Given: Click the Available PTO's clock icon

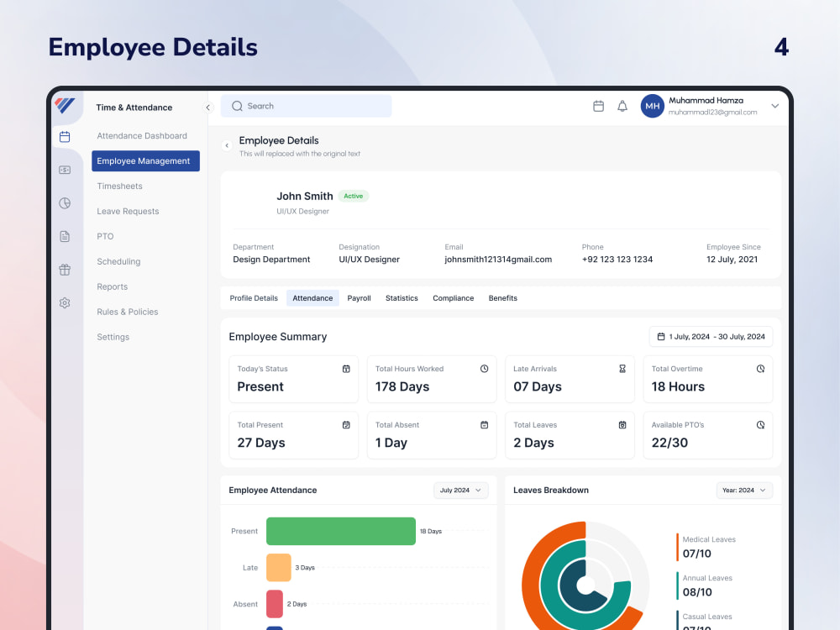Looking at the screenshot, I should pos(760,425).
